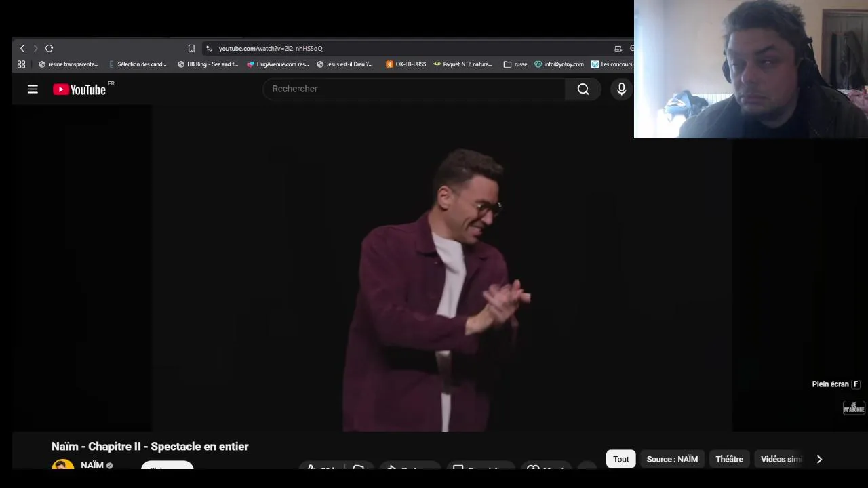Open NAÏM channel avatar
This screenshot has height=488, width=868.
click(62, 465)
